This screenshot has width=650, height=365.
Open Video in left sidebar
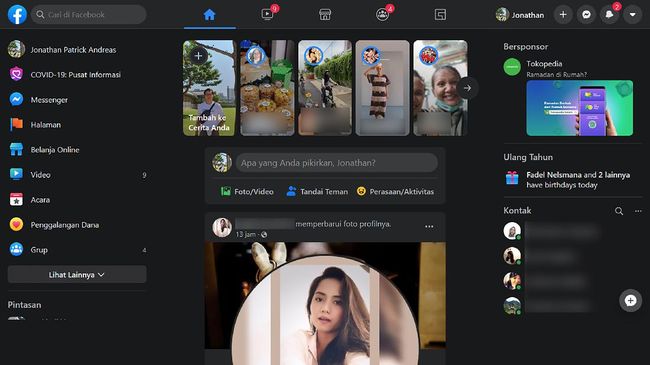tap(77, 175)
